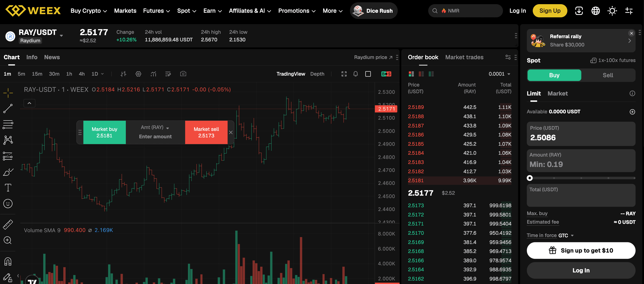Open chart settings gear icon
This screenshot has height=284, width=644.
pyautogui.click(x=138, y=74)
